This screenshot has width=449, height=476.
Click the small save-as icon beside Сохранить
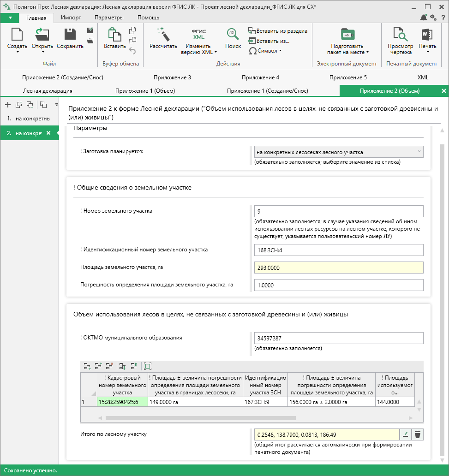pos(90,30)
